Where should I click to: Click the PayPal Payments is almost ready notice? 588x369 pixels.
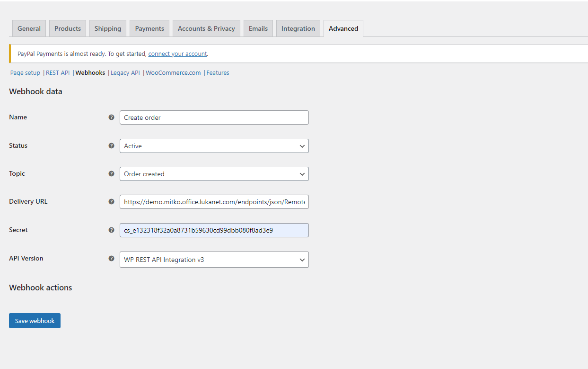pyautogui.click(x=298, y=54)
